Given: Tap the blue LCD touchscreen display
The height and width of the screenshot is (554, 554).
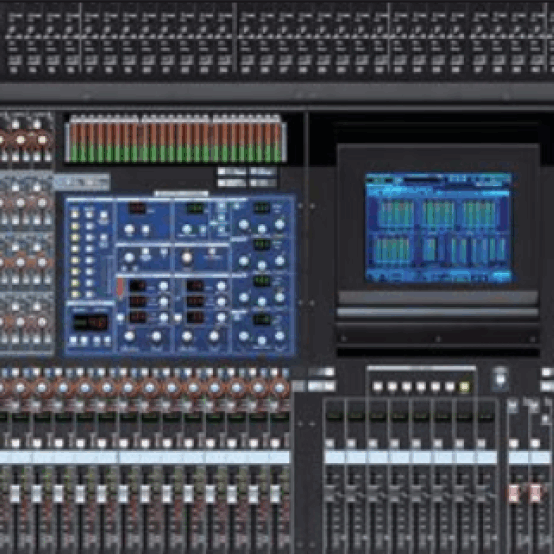Looking at the screenshot, I should pos(438,228).
